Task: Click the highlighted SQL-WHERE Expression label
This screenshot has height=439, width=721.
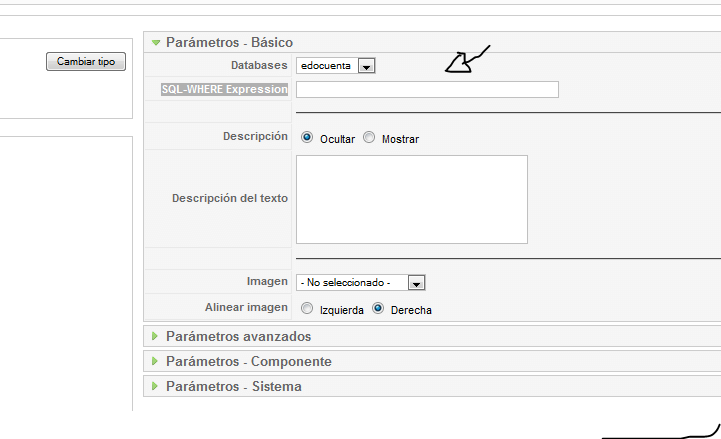Action: (224, 89)
